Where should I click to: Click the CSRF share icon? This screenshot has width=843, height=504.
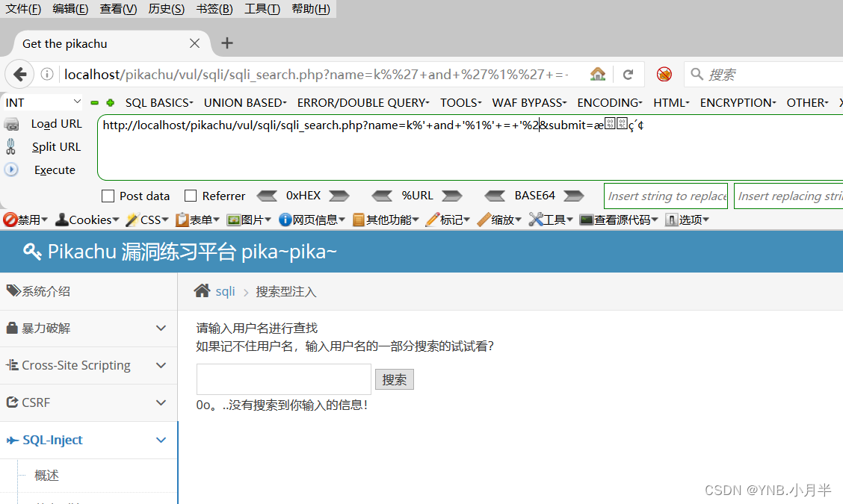[x=13, y=402]
